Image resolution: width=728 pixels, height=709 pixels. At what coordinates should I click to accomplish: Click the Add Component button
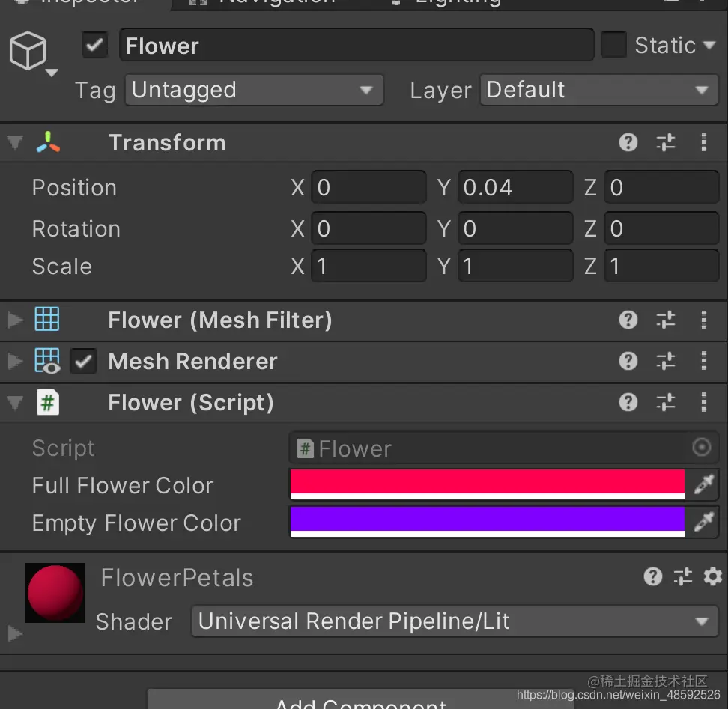tap(361, 699)
